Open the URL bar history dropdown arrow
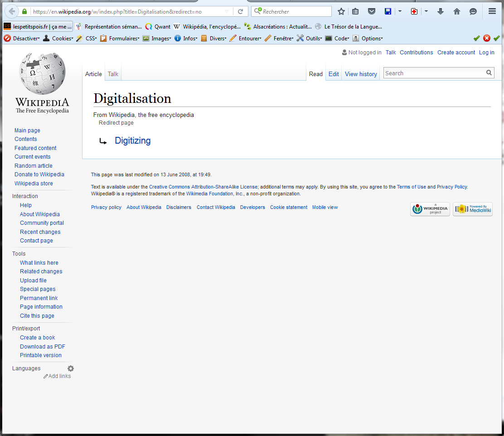This screenshot has height=436, width=504. click(x=227, y=11)
